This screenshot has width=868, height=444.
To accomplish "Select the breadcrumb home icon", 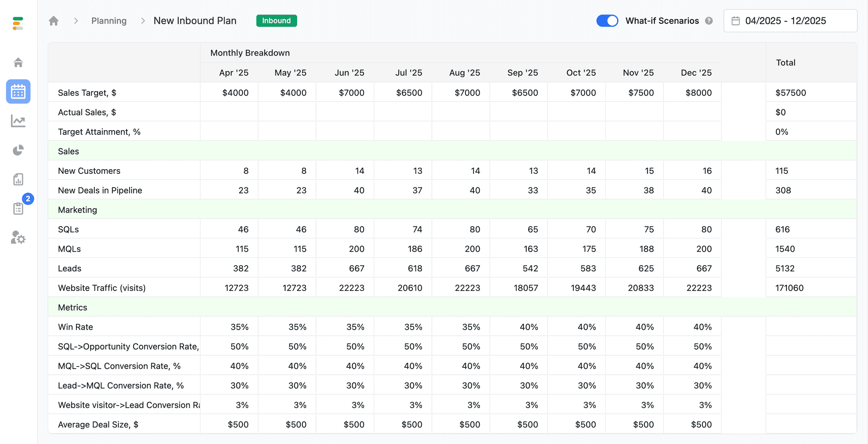I will point(54,20).
